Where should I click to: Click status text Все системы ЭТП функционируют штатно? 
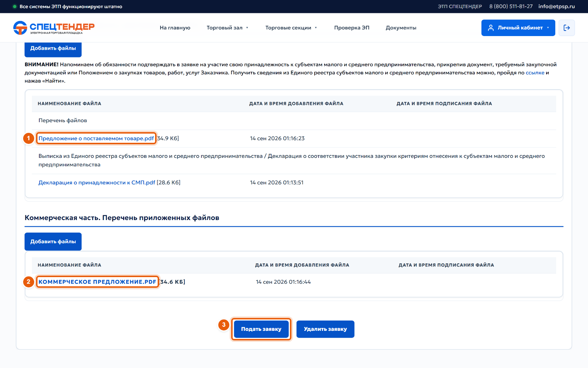click(x=71, y=7)
